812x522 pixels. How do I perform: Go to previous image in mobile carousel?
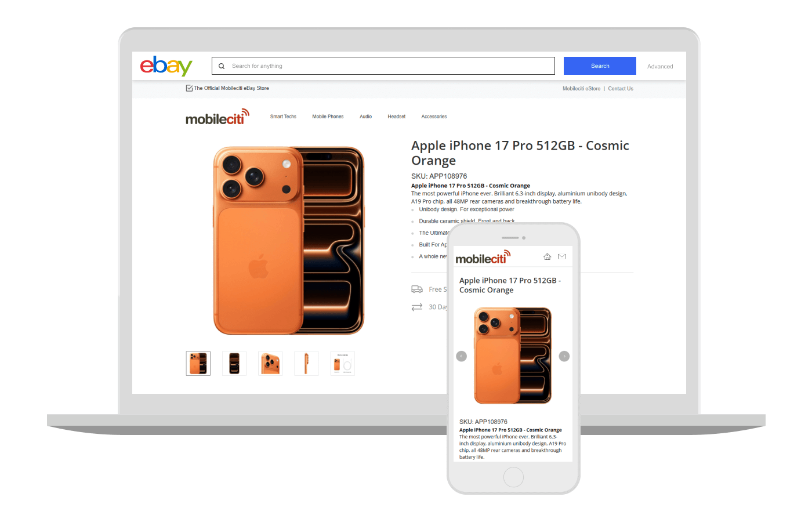click(x=462, y=356)
